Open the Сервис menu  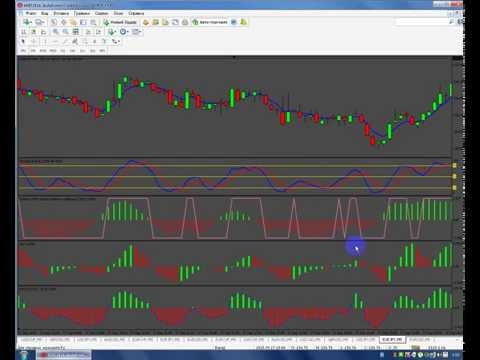click(101, 13)
